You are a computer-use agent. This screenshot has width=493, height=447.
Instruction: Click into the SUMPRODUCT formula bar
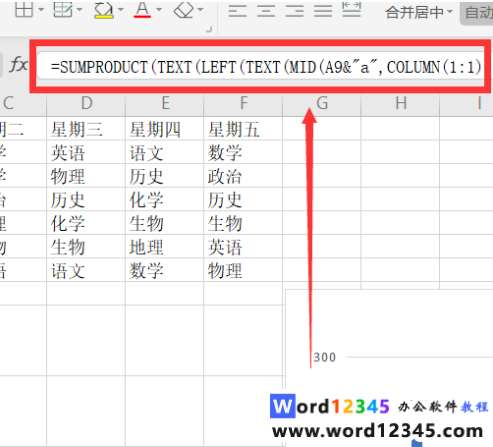[260, 66]
